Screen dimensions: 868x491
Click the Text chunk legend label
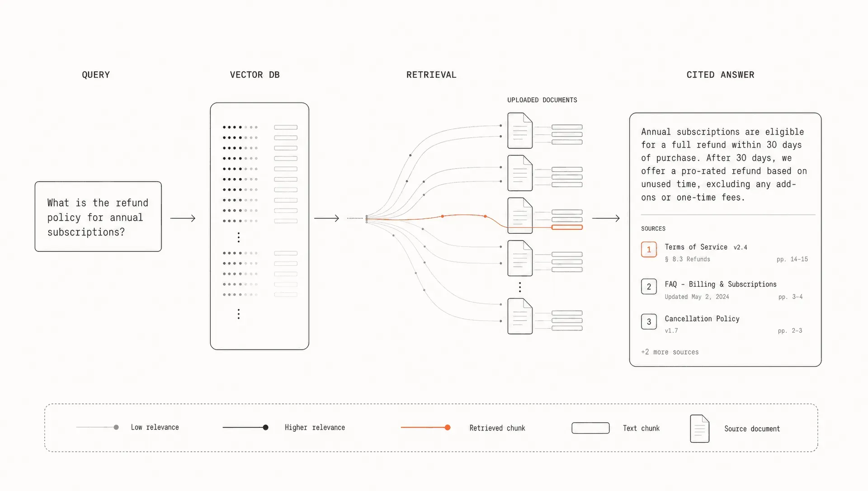[641, 428]
